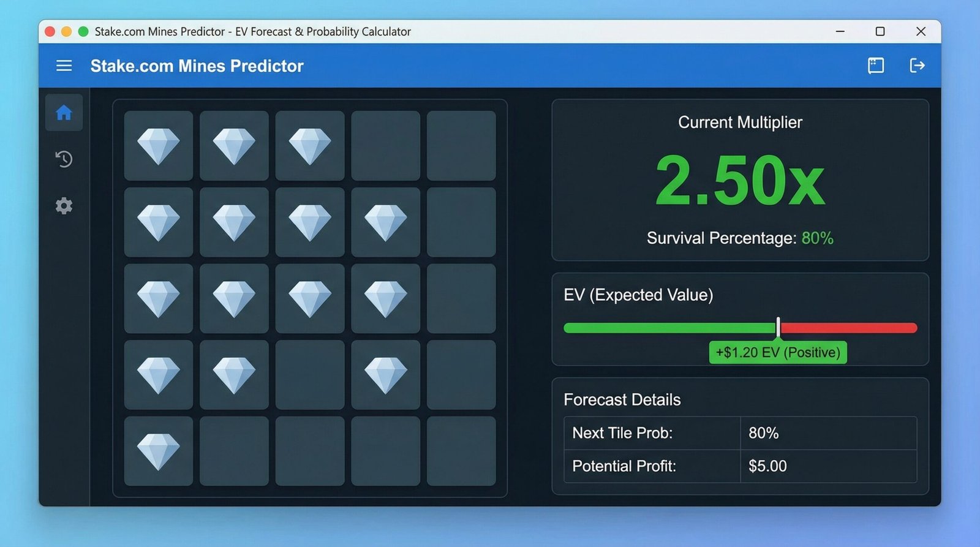Click the Forecast Details heading
Screen dimensions: 980x547
click(x=622, y=399)
